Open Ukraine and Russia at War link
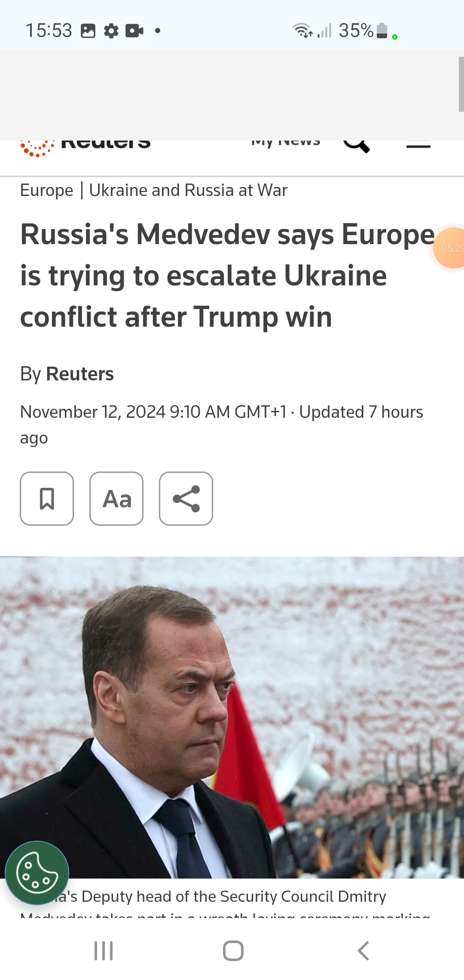This screenshot has width=464, height=980. 188,190
